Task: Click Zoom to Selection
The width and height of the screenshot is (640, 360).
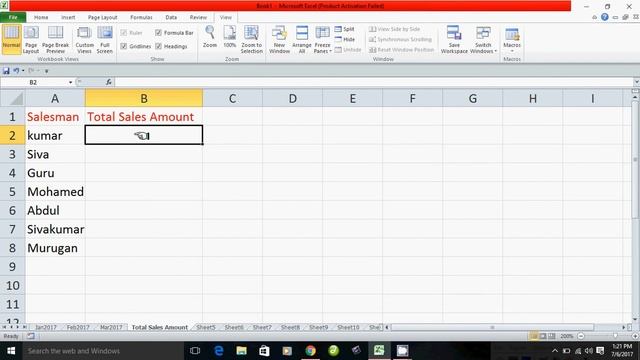Action: [251, 39]
